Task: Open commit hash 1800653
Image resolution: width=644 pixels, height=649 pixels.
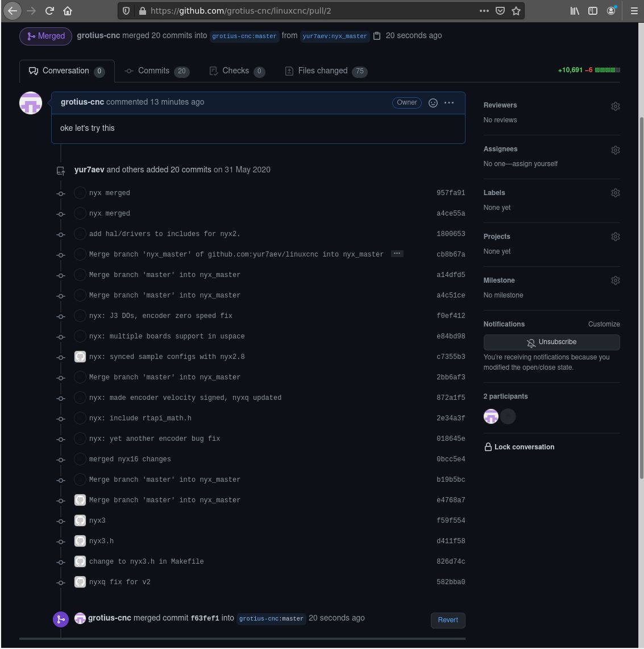Action: pyautogui.click(x=451, y=234)
